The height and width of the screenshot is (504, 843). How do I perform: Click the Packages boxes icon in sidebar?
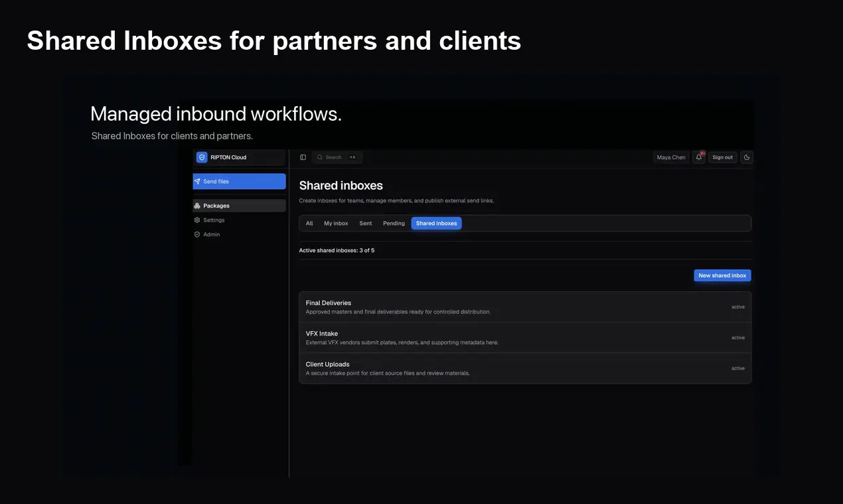click(x=197, y=206)
